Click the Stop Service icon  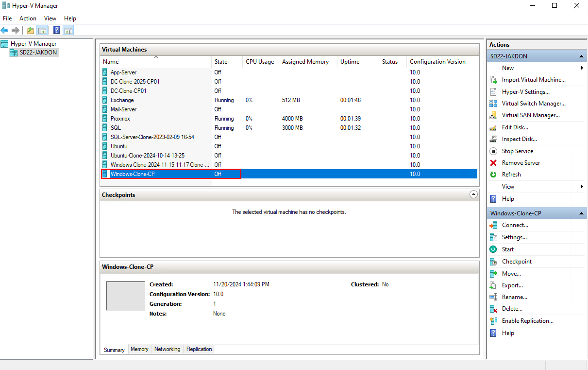[493, 151]
